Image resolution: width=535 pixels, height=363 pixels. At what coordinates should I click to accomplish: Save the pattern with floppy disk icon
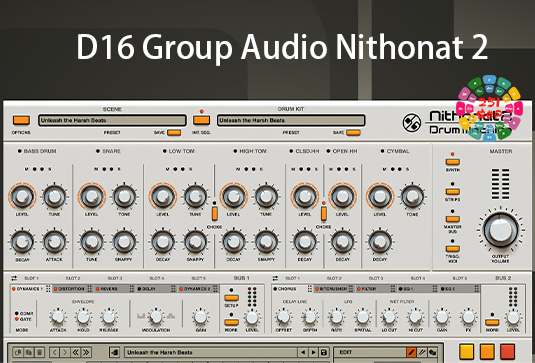pos(324,352)
